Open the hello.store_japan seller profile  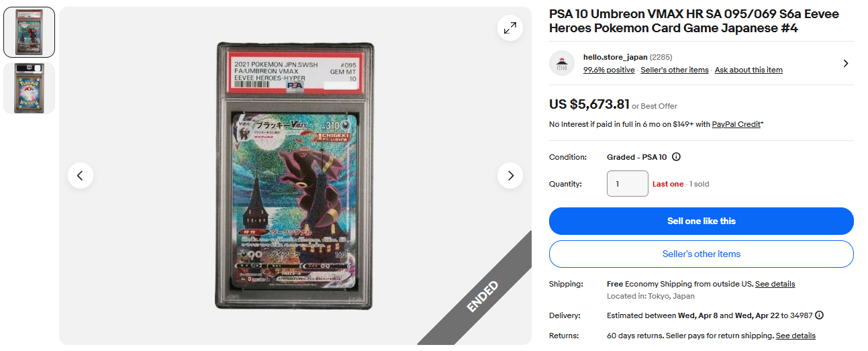(615, 57)
